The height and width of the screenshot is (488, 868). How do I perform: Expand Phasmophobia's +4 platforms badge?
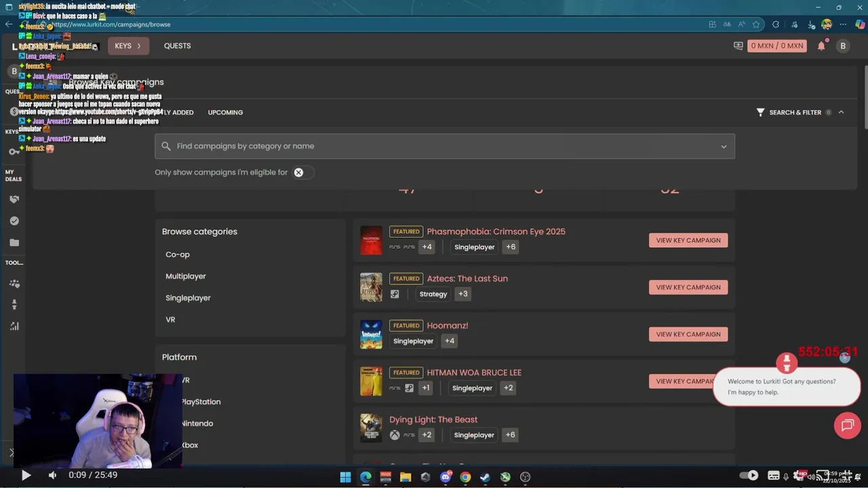click(x=427, y=247)
